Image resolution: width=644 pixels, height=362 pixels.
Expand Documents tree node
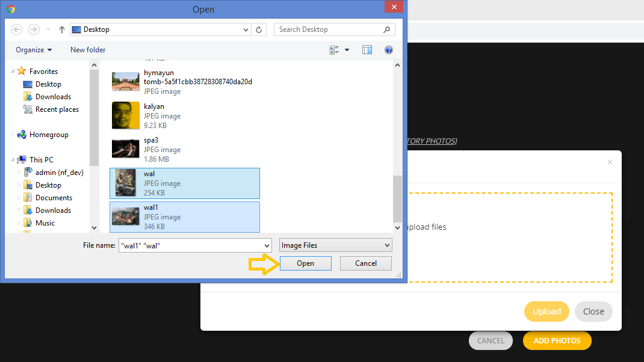tap(19, 198)
